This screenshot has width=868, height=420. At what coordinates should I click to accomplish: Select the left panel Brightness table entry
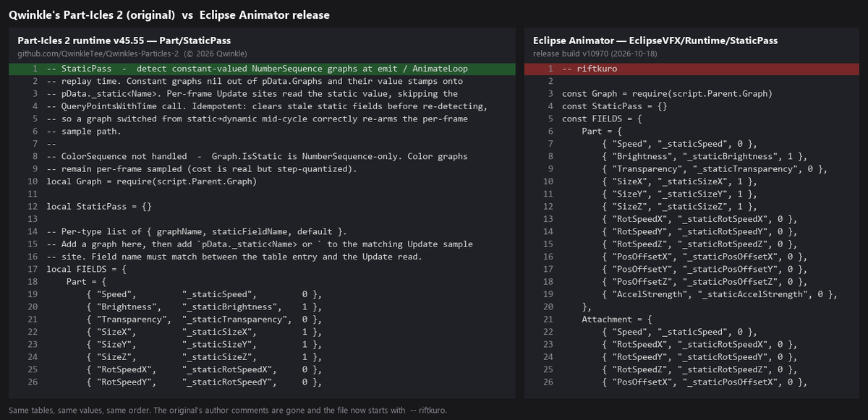point(203,307)
